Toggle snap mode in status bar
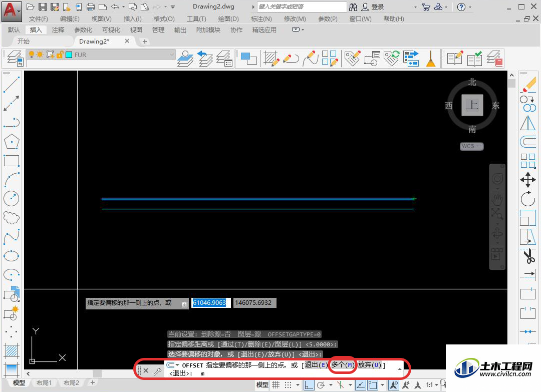 [288, 385]
